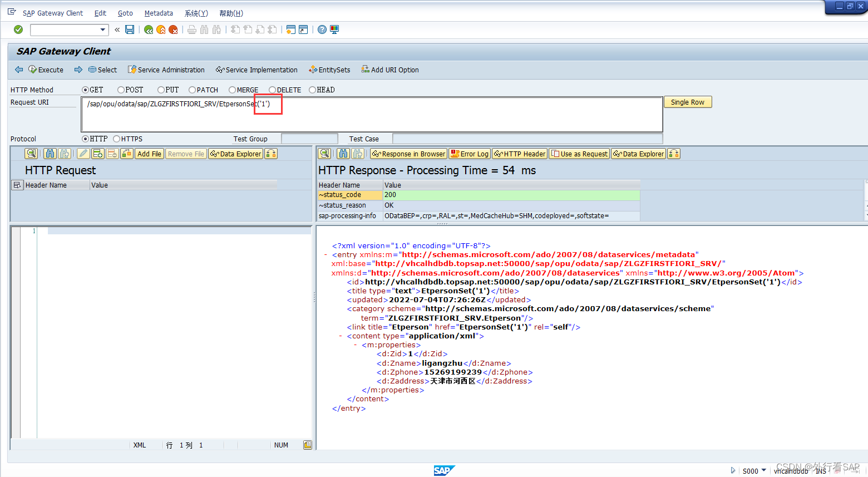Open the Edit menu
Viewport: 868px width, 477px height.
coord(100,13)
